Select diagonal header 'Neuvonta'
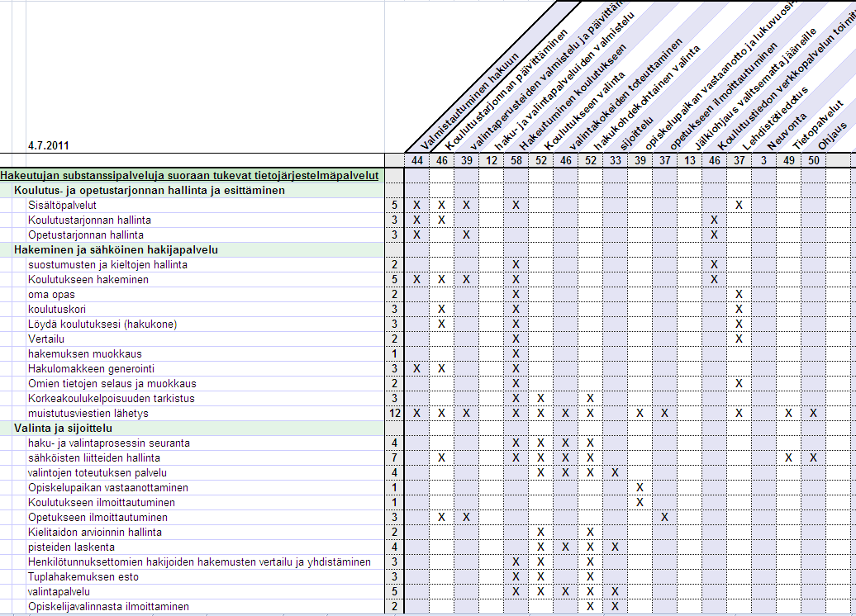Screen dimensions: 856x616 click(x=787, y=131)
